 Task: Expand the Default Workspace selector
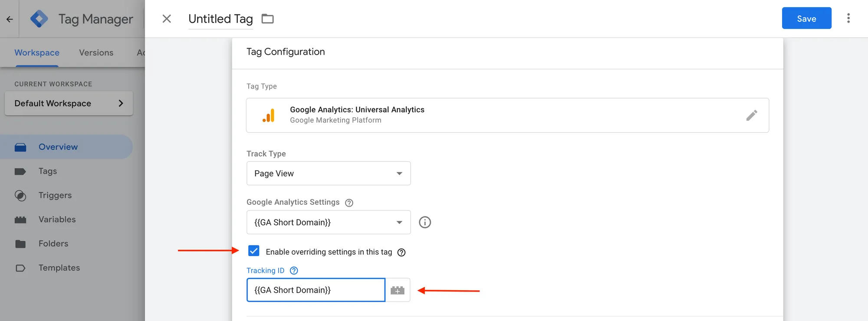click(69, 103)
